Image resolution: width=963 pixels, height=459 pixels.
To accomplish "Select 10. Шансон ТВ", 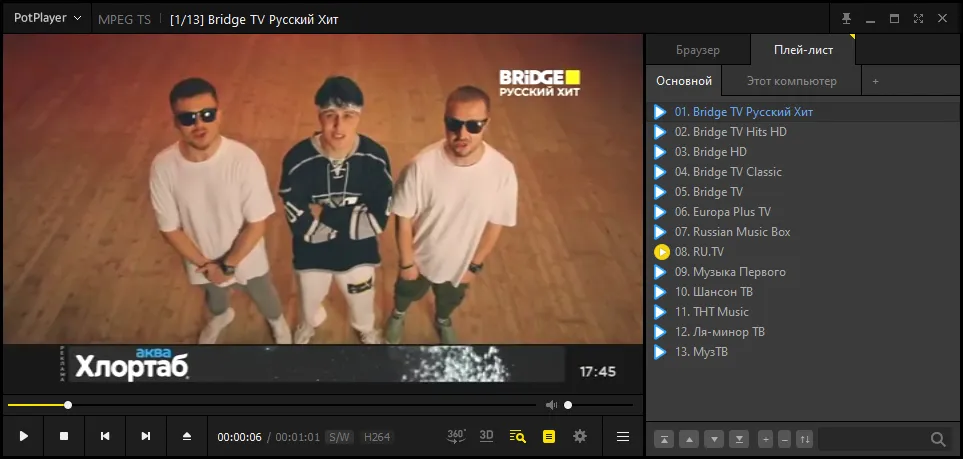I will [x=804, y=291].
